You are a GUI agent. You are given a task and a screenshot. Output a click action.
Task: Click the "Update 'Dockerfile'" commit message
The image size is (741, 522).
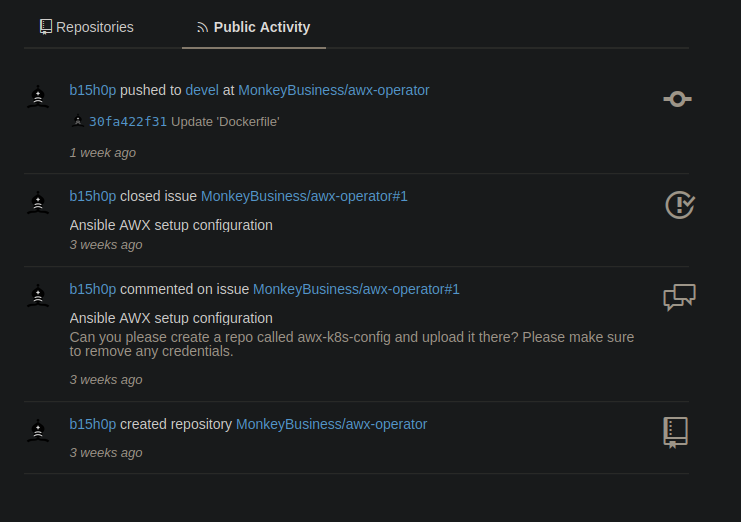(x=225, y=122)
